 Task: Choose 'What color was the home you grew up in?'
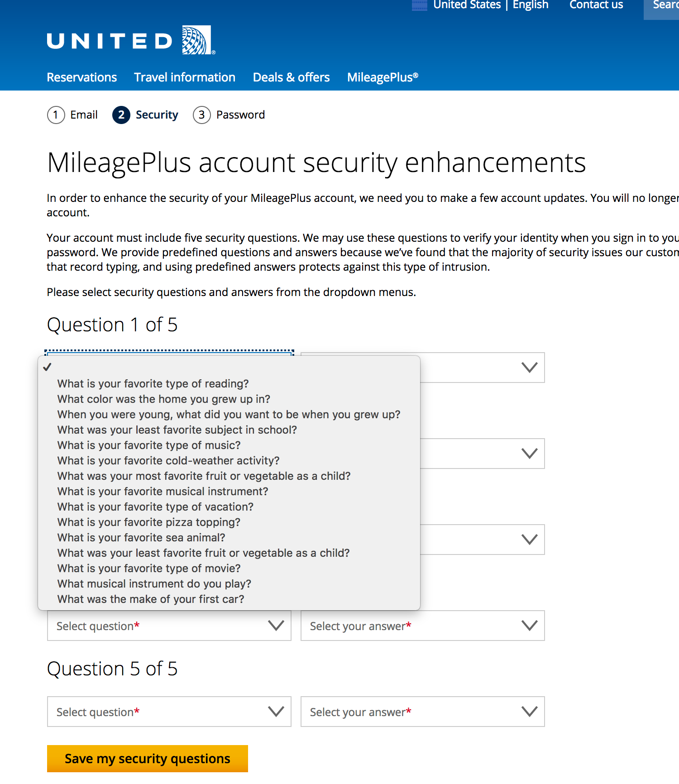(x=229, y=399)
